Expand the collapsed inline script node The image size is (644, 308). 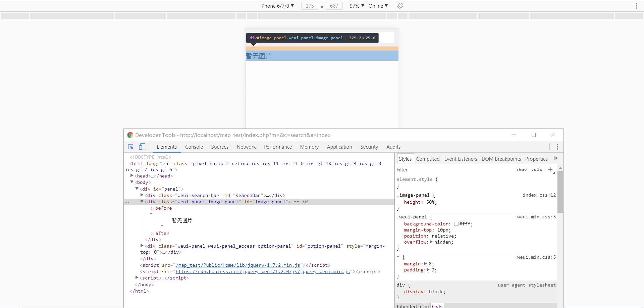pyautogui.click(x=137, y=277)
